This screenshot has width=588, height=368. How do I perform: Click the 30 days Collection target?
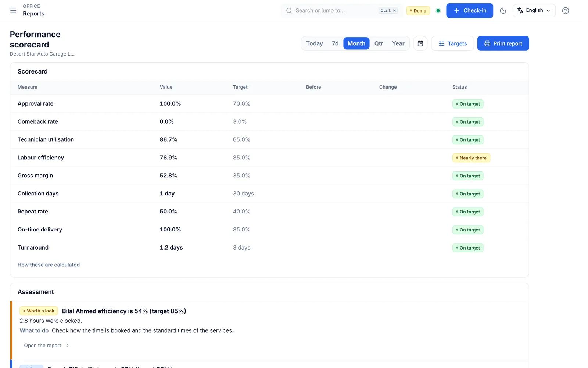coord(243,194)
